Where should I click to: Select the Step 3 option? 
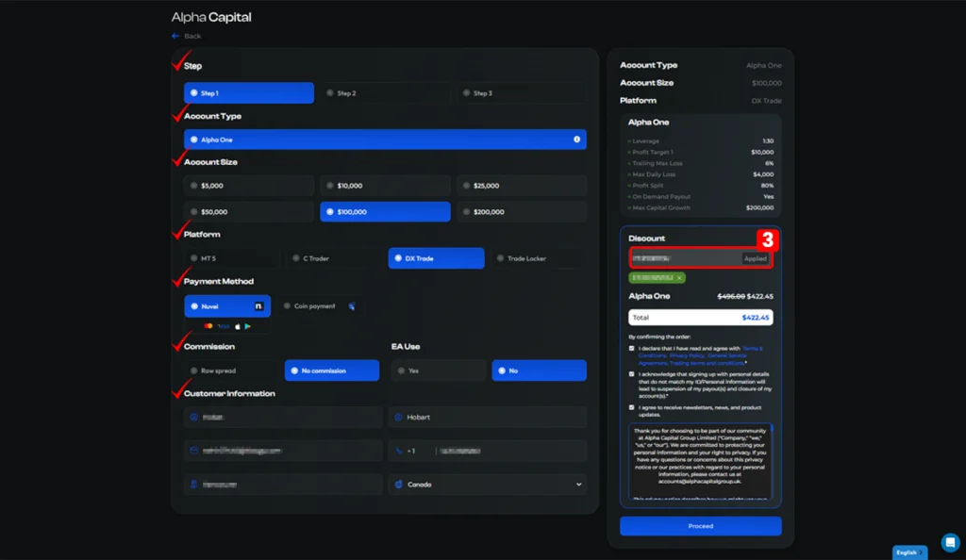coord(521,93)
